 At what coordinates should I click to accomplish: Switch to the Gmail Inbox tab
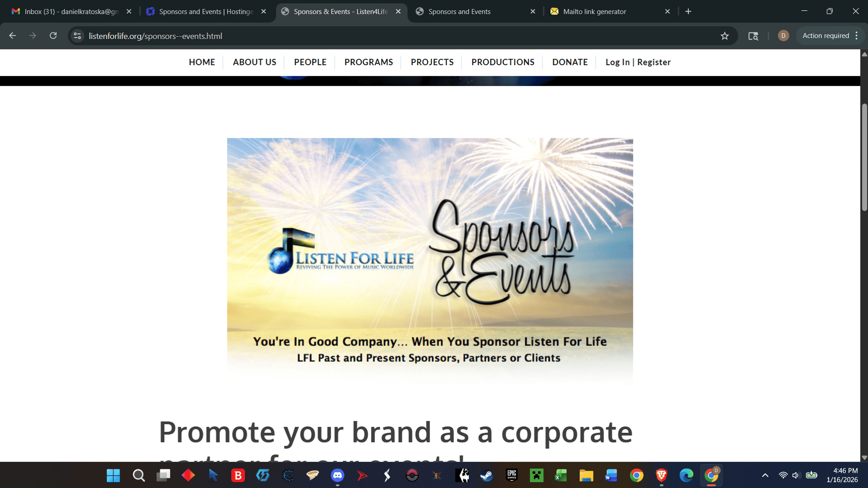pyautogui.click(x=71, y=11)
